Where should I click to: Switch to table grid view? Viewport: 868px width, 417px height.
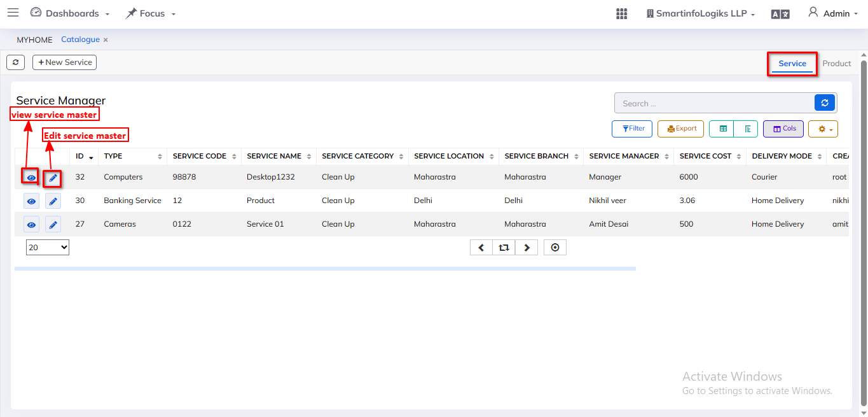(723, 129)
